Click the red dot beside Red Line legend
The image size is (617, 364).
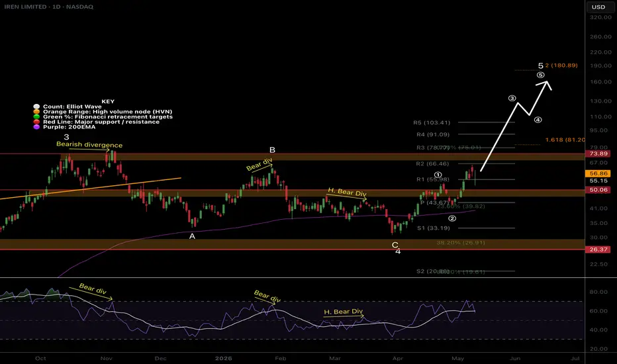[x=36, y=122]
